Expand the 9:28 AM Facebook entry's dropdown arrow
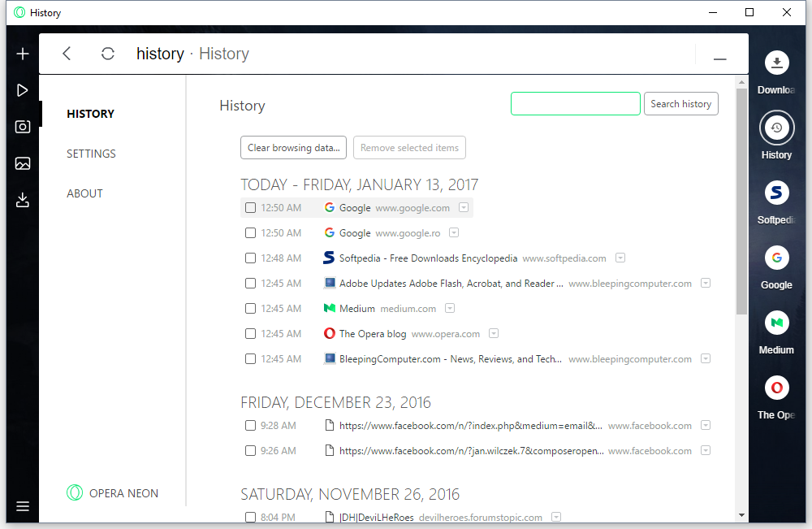 [x=706, y=425]
